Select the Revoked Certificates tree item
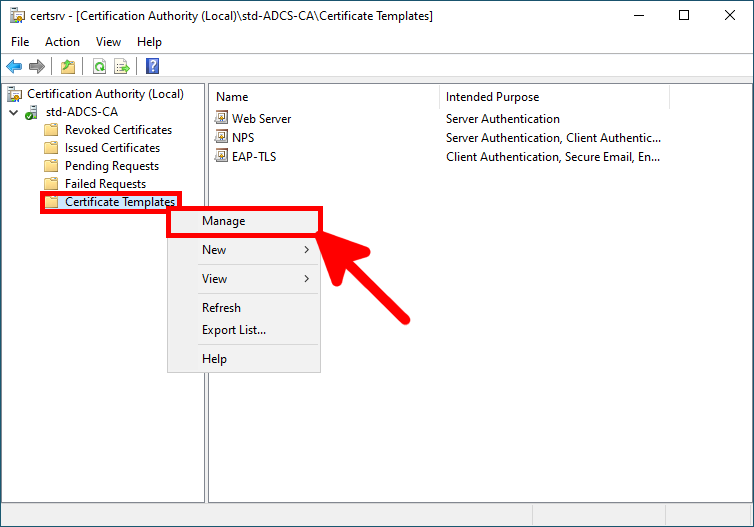 [x=118, y=130]
